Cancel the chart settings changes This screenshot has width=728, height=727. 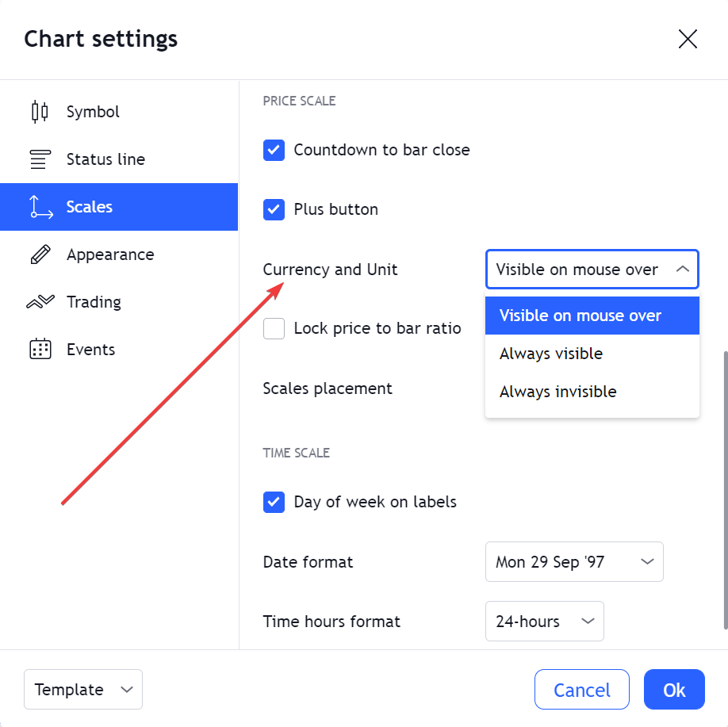[x=581, y=689]
